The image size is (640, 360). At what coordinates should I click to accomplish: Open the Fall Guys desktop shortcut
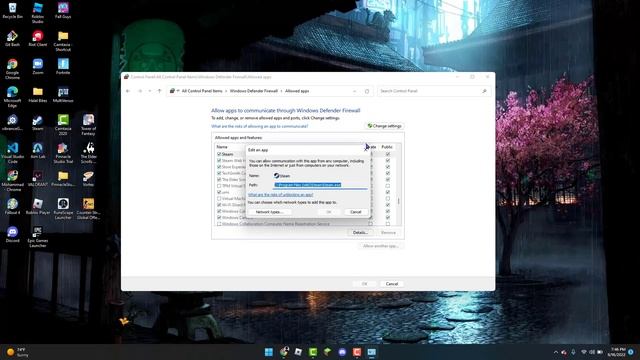tap(63, 11)
